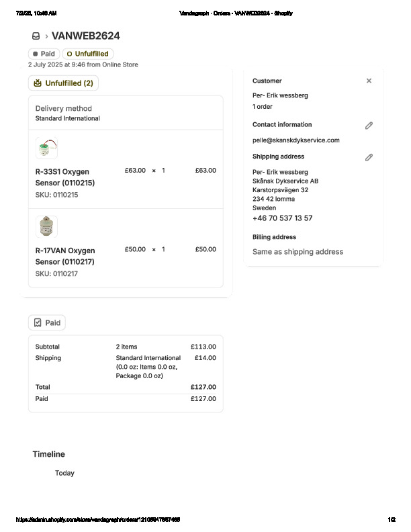Click the Paid status badge
The image size is (411, 532).
click(x=44, y=54)
